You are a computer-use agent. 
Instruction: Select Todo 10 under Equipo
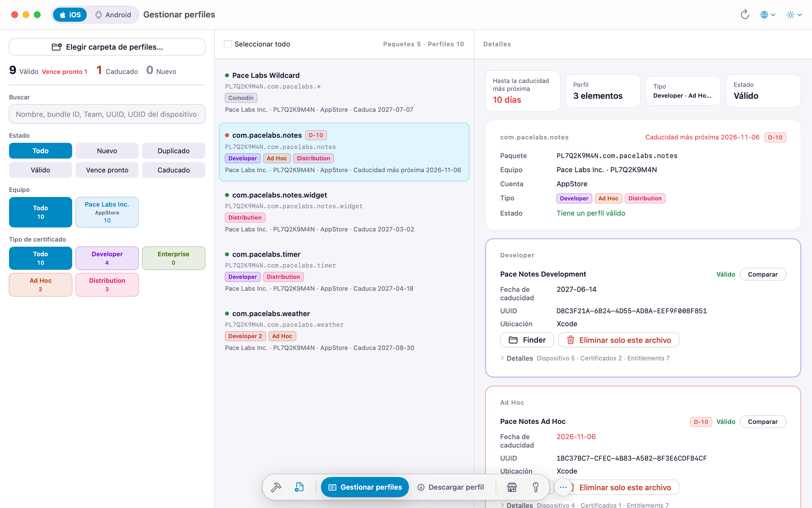(41, 212)
